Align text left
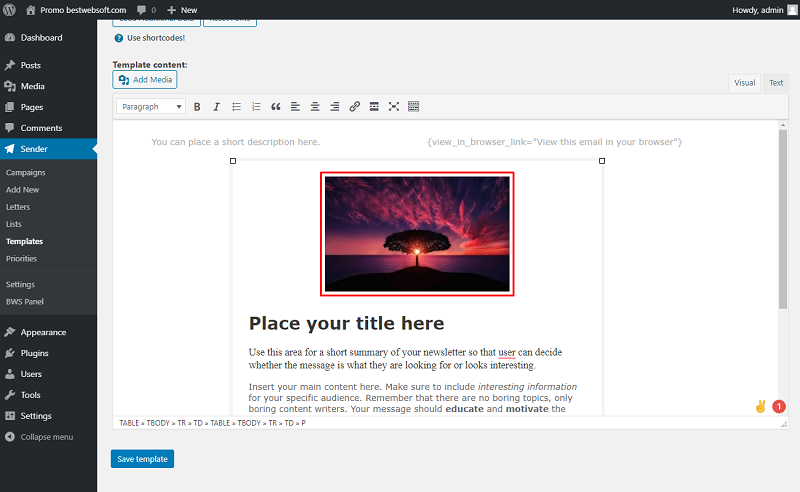The height and width of the screenshot is (492, 800). tap(295, 107)
